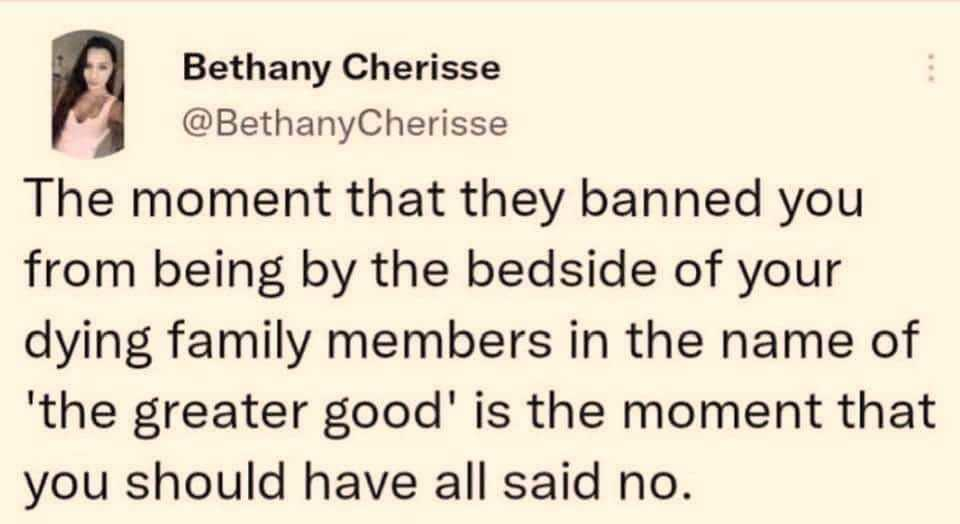Open Bethany Cherisse's profile picture
The width and height of the screenshot is (960, 524).
coord(88,93)
